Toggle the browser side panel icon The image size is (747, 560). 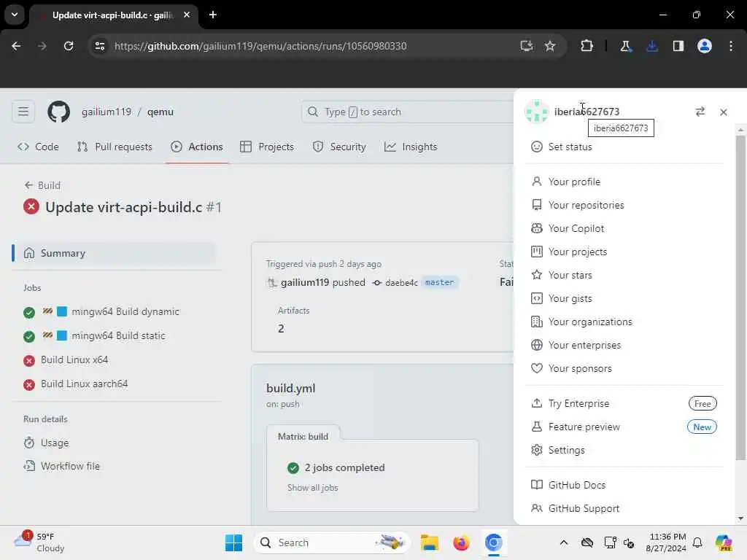tap(678, 46)
